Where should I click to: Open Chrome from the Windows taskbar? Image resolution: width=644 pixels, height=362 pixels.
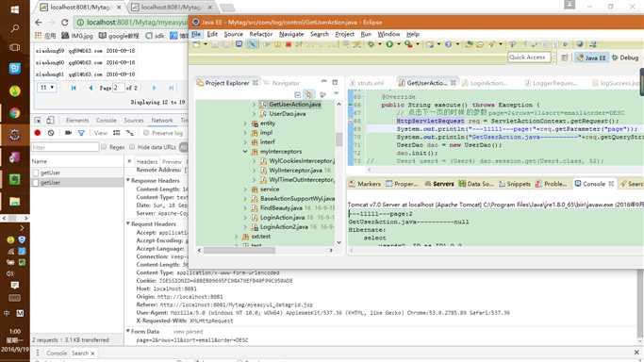[15, 113]
